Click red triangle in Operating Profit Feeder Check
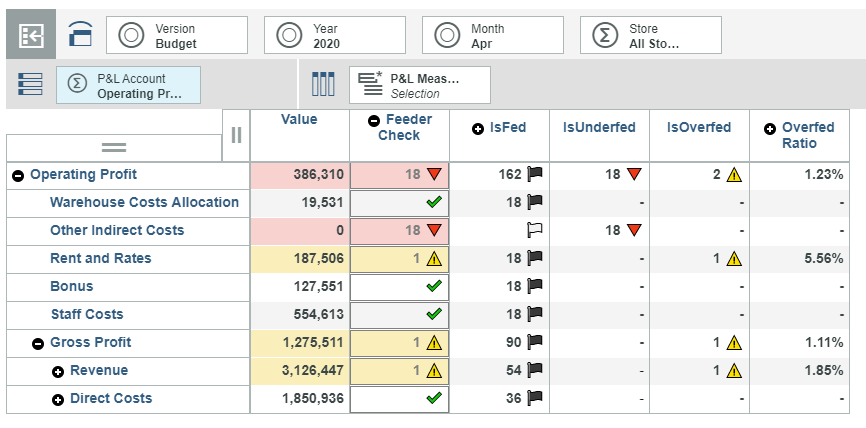The height and width of the screenshot is (428, 866). 433,175
